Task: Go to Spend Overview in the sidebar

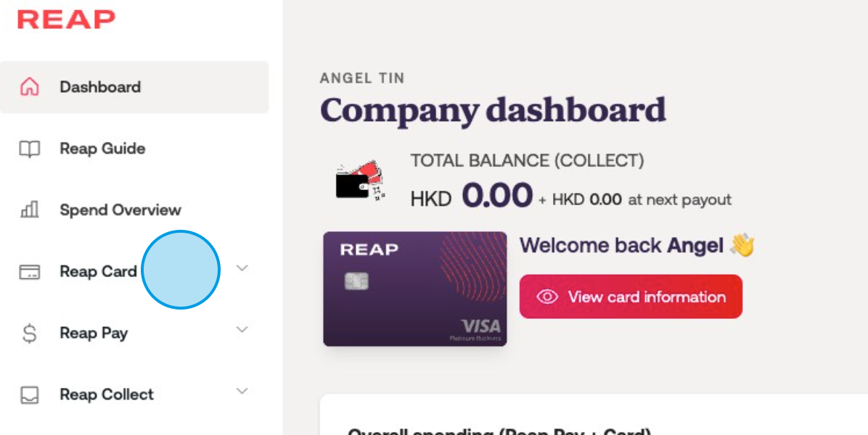Action: point(120,210)
